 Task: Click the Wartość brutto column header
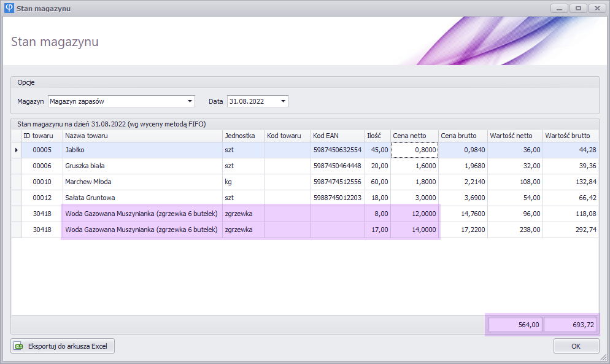click(x=567, y=136)
